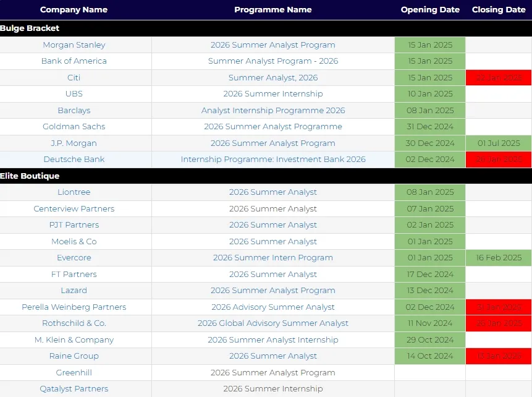
Task: Open the Lazard company link
Action: coord(74,291)
